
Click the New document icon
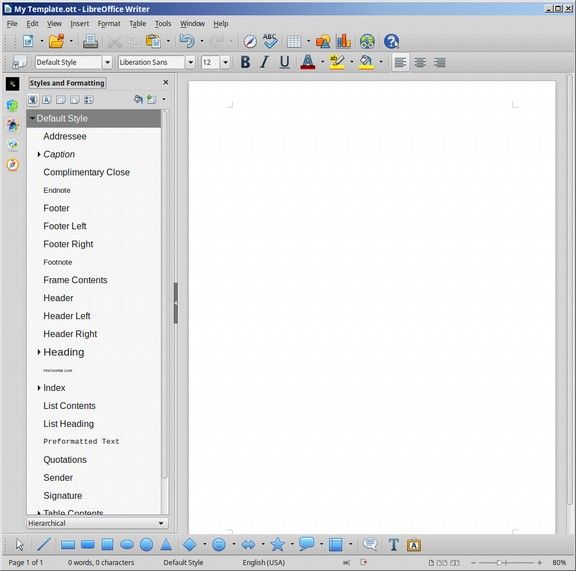click(x=29, y=41)
